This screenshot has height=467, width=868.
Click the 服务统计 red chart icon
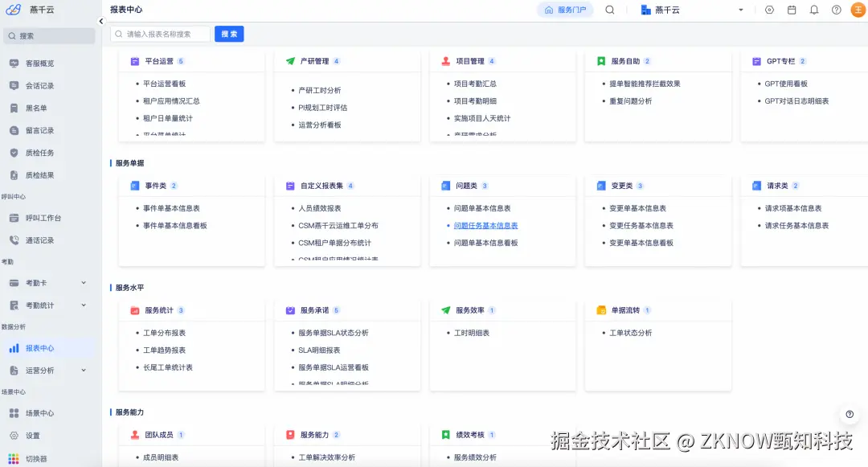pos(134,310)
